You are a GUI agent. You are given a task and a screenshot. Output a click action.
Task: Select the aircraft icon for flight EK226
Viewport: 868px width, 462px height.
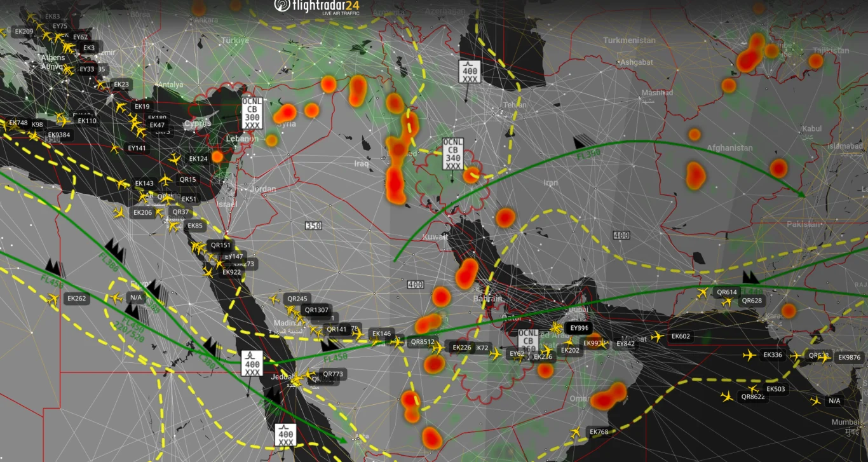tap(438, 348)
